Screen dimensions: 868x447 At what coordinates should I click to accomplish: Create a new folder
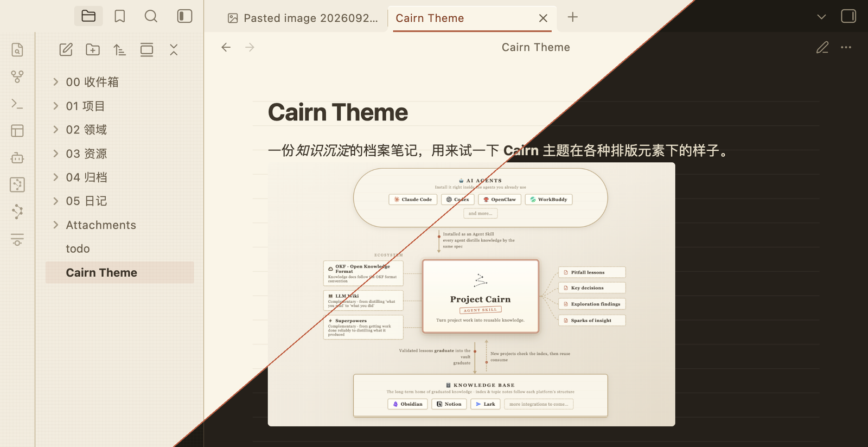(93, 50)
